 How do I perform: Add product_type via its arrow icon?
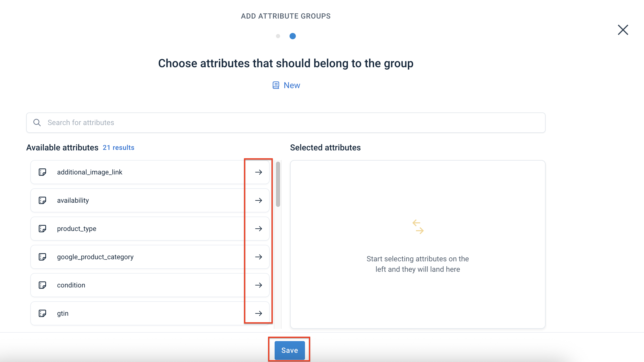258,229
